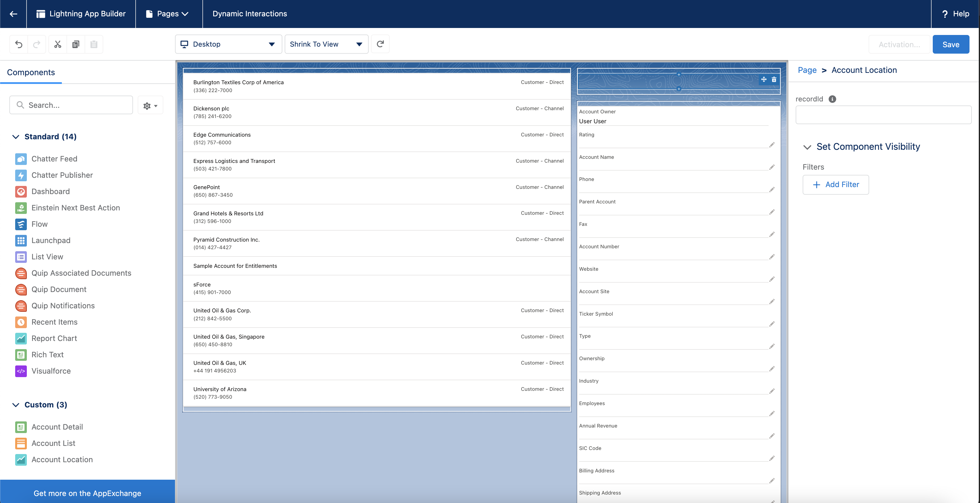Collapse the Custom (3) components section

[x=15, y=405]
